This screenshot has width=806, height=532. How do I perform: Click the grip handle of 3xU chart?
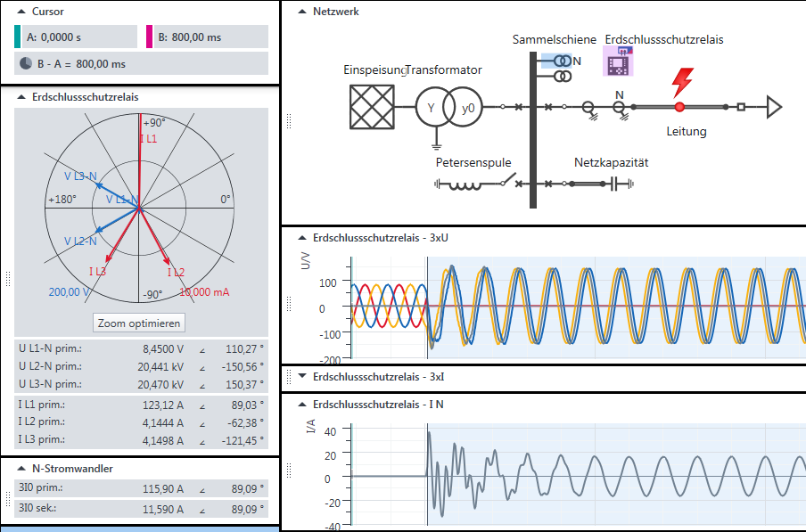(x=289, y=304)
